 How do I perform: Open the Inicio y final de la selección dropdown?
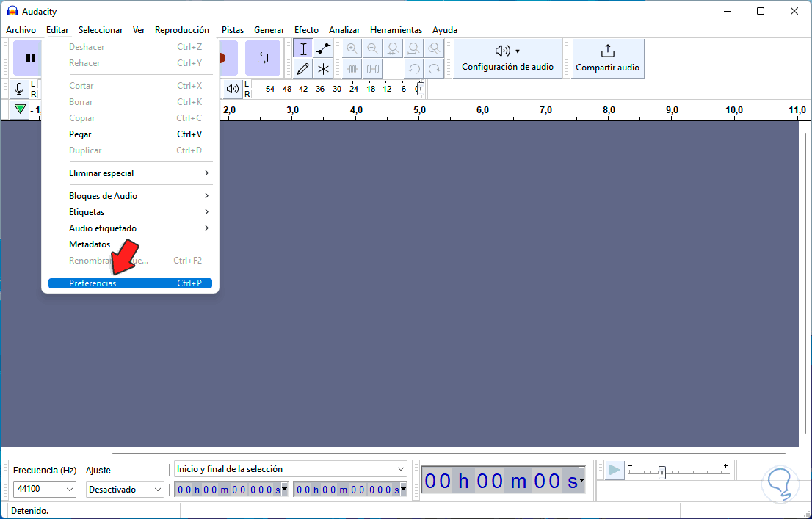291,469
